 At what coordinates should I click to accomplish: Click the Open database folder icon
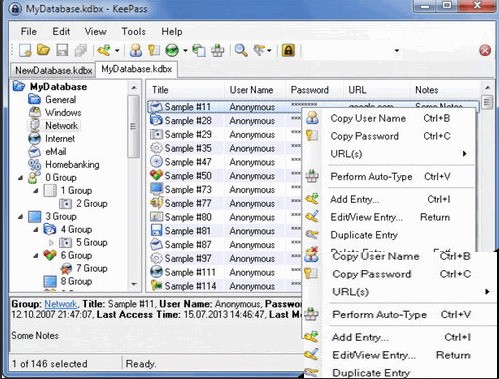pos(43,50)
